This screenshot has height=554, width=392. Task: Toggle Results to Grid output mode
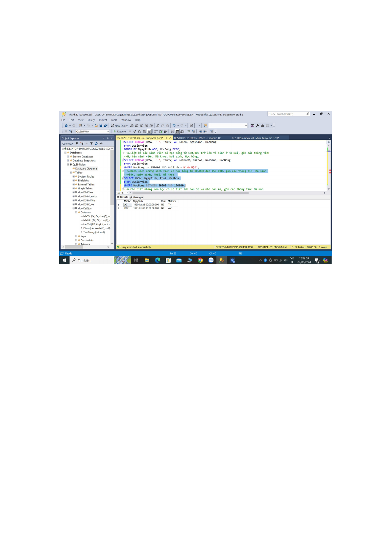[177, 132]
